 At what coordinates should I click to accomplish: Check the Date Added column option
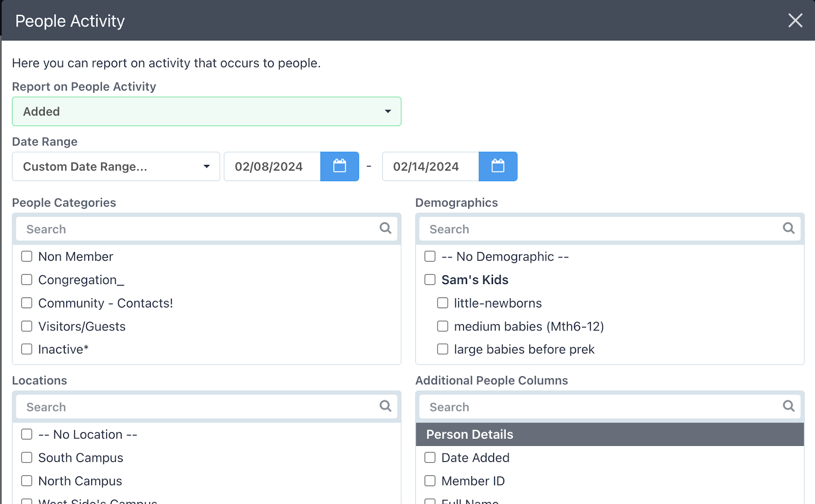pos(430,458)
